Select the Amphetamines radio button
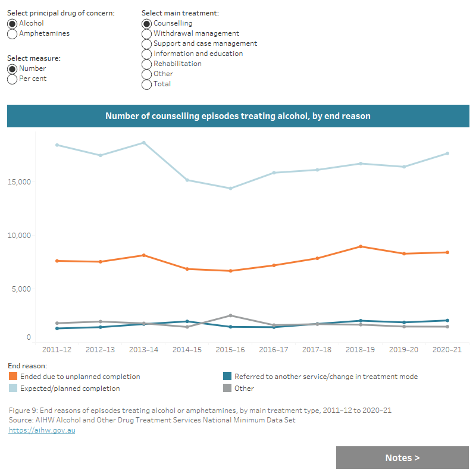The height and width of the screenshot is (476, 476). coord(11,33)
